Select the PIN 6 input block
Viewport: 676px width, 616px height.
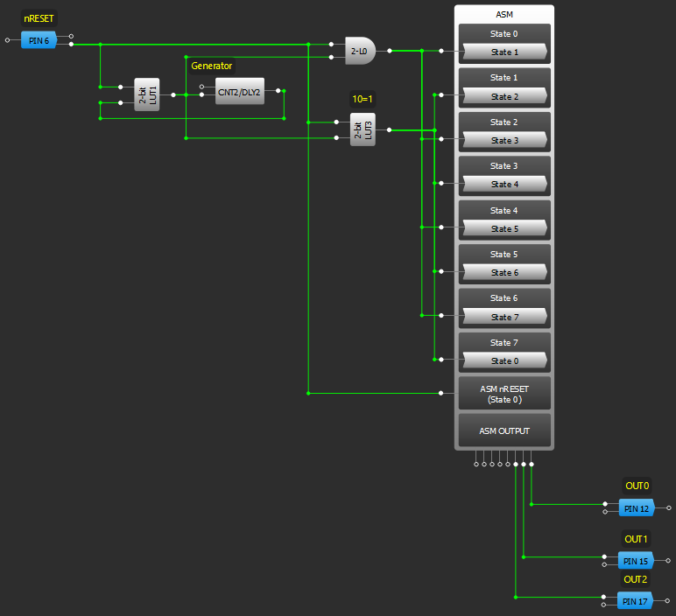(x=39, y=40)
